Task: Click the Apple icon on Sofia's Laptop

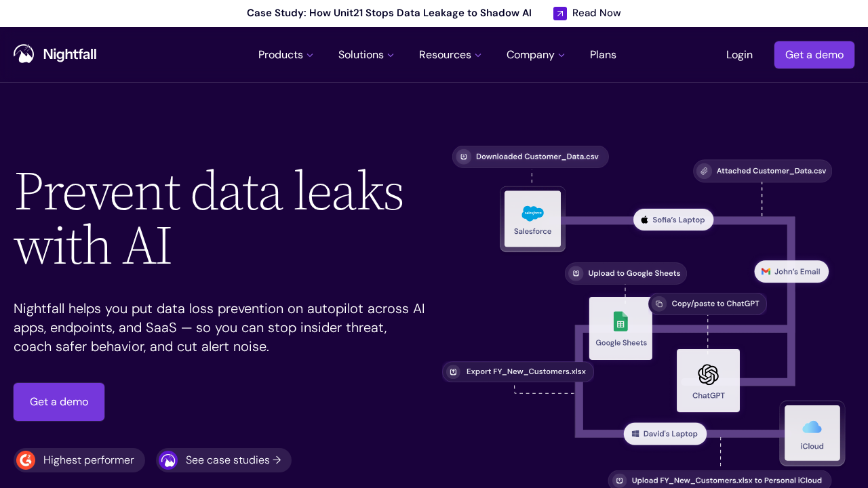Action: point(644,220)
